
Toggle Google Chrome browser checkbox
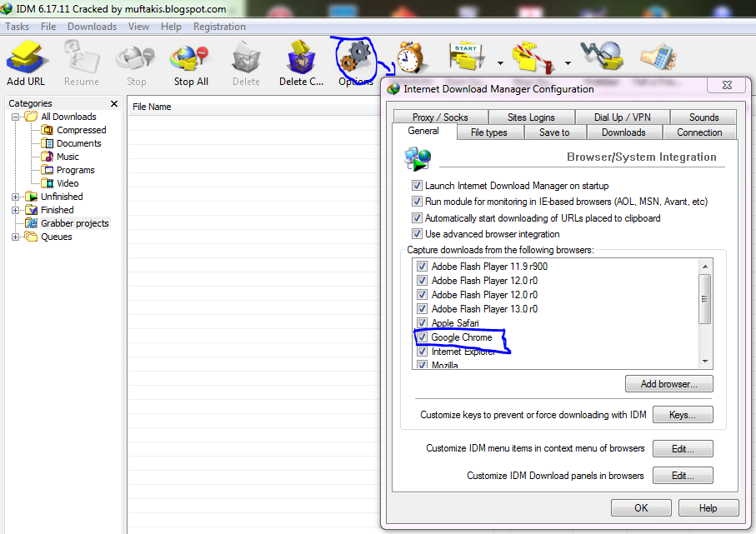click(x=422, y=337)
